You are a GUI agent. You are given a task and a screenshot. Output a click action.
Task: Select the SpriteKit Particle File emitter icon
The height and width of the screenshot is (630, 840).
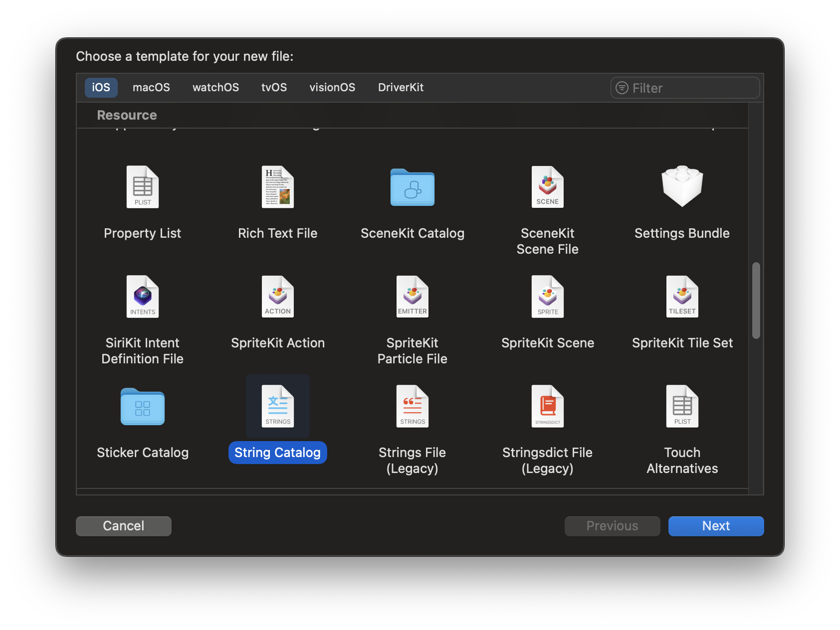413,297
